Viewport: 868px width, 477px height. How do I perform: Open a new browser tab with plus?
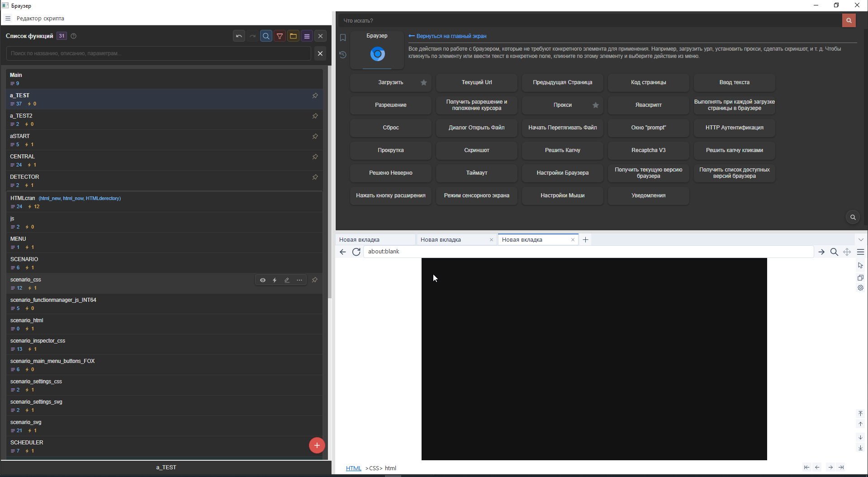(585, 239)
